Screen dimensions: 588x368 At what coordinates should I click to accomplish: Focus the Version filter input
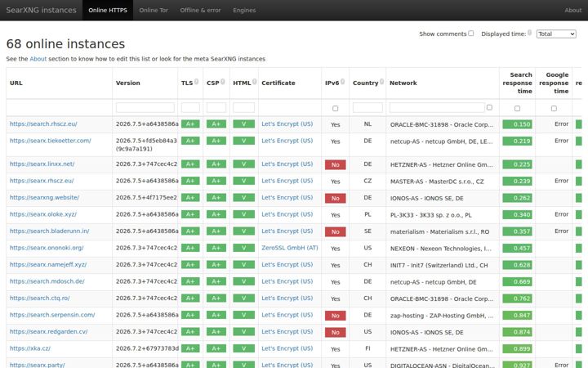coord(145,108)
